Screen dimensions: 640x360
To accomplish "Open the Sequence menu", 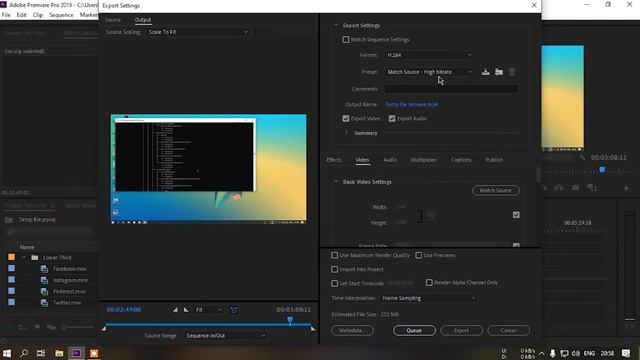I will (61, 15).
